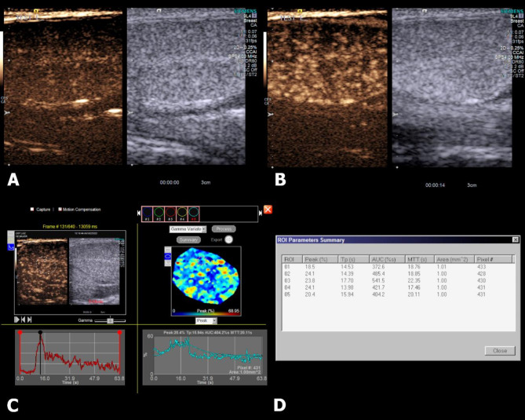Select ROI row 02 in summary table
This screenshot has width=525, height=420.
(x=397, y=274)
